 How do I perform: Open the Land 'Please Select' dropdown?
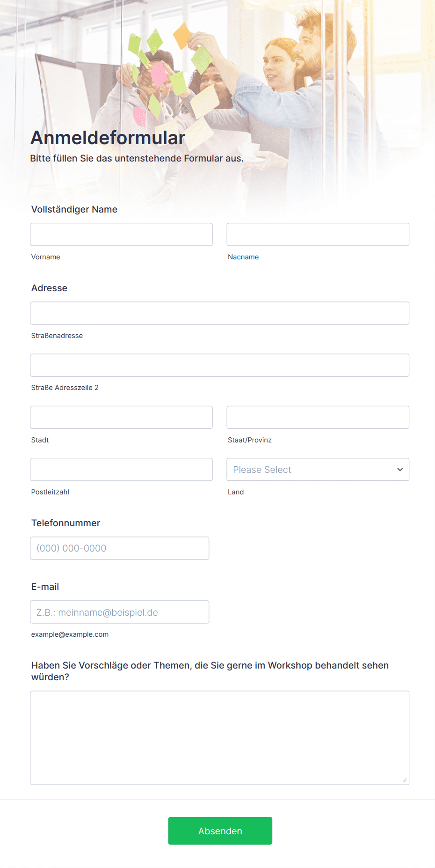point(318,470)
